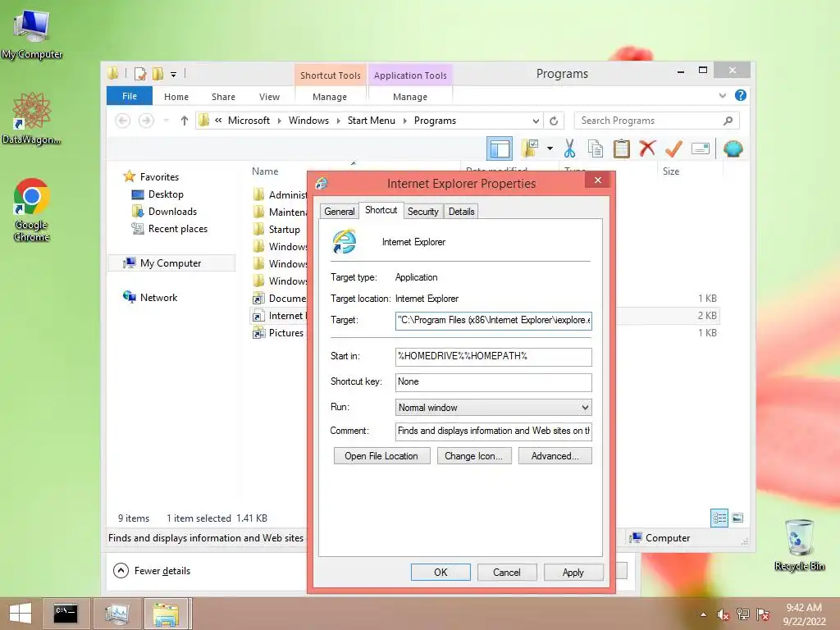The image size is (840, 630).
Task: Show hidden tray icons arrow
Action: (x=703, y=614)
